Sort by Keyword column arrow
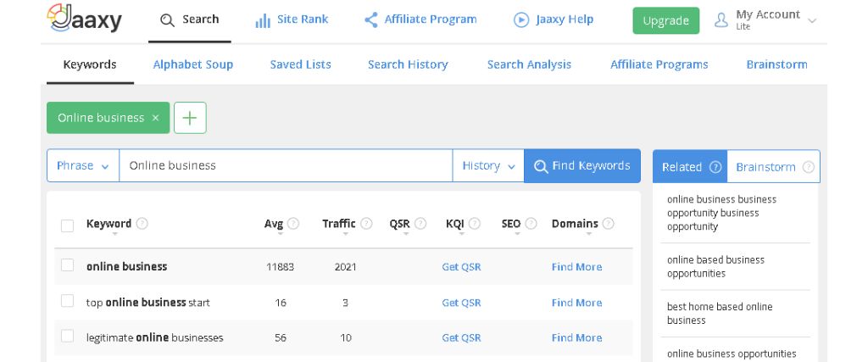Viewport: 868px width, 362px height. 114,234
